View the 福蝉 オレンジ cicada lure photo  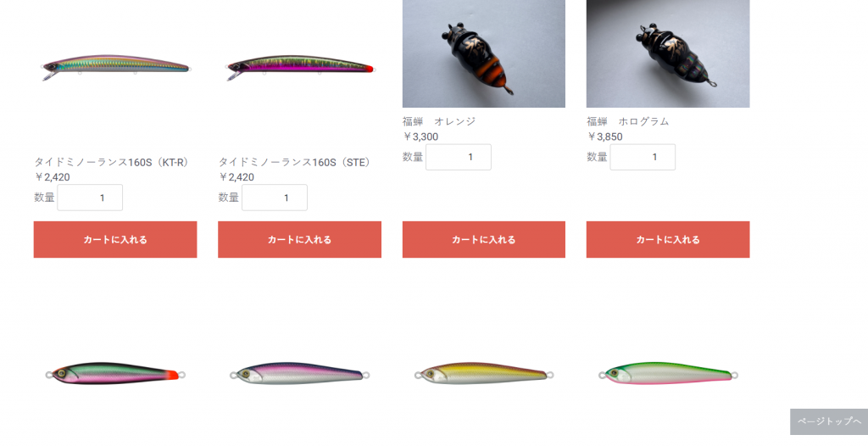484,53
